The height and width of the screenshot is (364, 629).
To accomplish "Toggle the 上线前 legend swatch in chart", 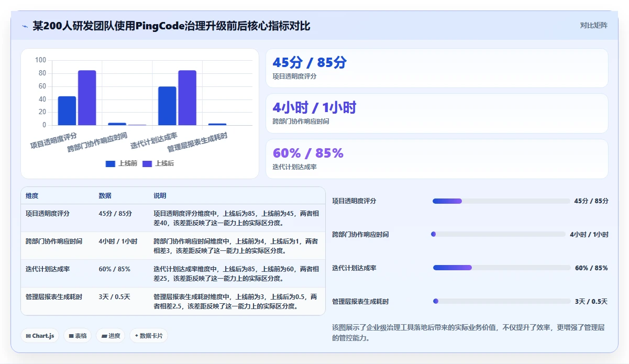I will point(110,164).
